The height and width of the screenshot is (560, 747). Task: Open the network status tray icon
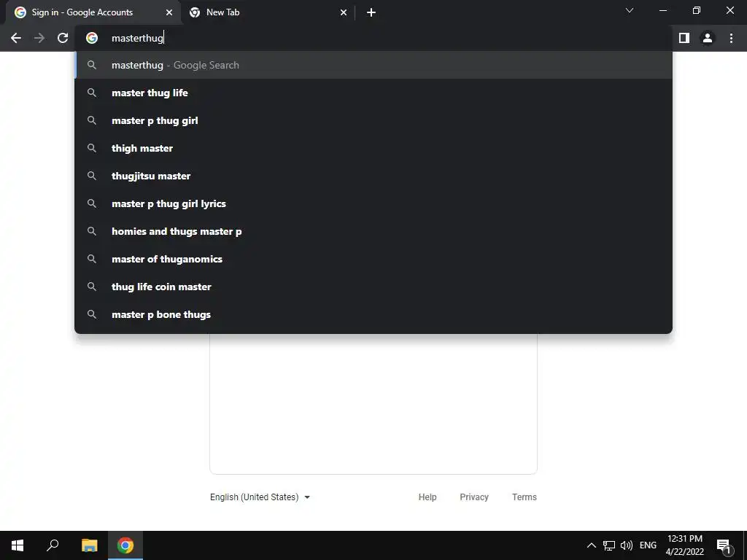[609, 545]
